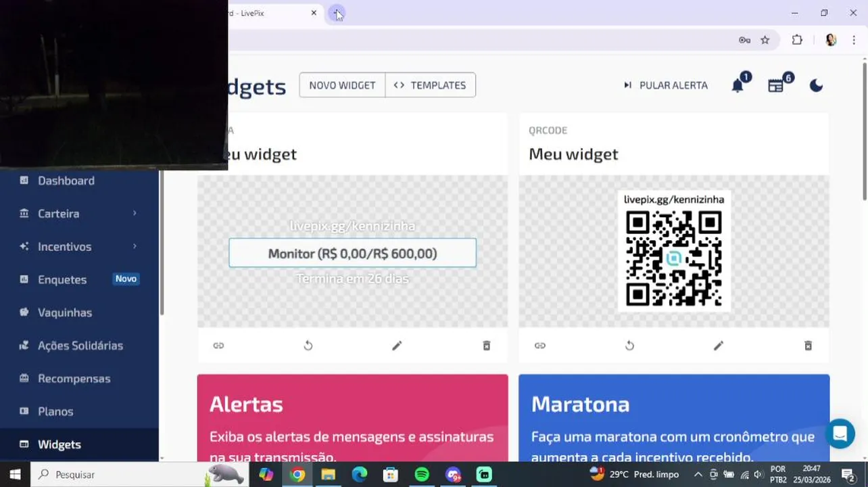Open the TEMPLATES button
868x487 pixels.
point(431,85)
